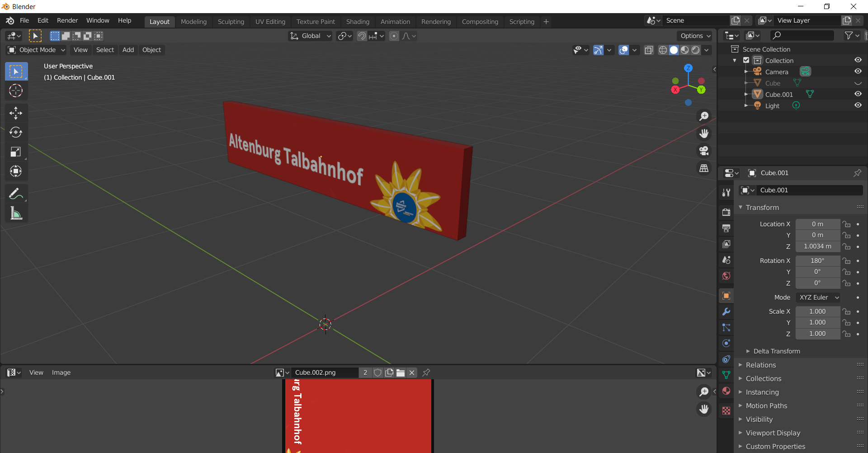The width and height of the screenshot is (868, 453).
Task: Select the Measure tool
Action: [x=16, y=213]
